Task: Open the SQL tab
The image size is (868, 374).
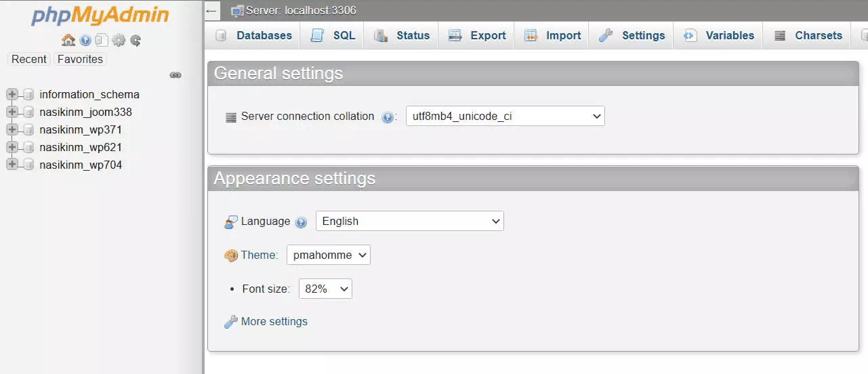Action: 332,36
